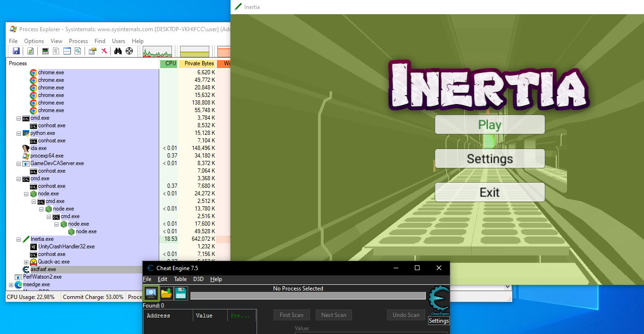The width and height of the screenshot is (644, 334).
Task: Expand the Quack-ac.exe tree node
Action: [x=26, y=262]
